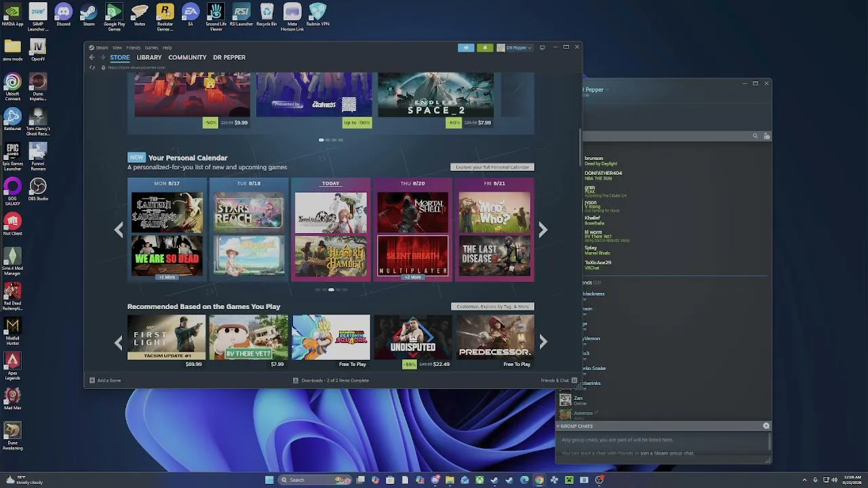Select the EA desktop shortcut
868x488 pixels.
(191, 15)
